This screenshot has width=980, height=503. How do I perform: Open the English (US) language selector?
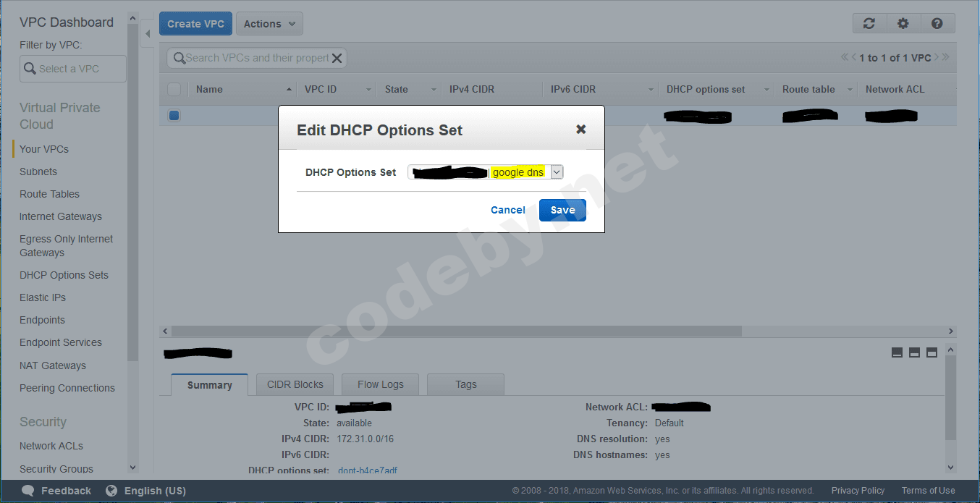point(146,491)
